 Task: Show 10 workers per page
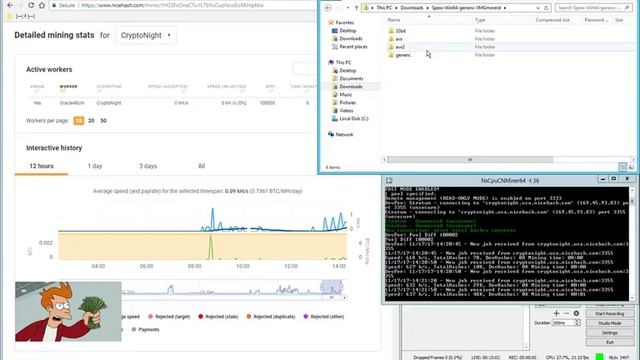79,121
